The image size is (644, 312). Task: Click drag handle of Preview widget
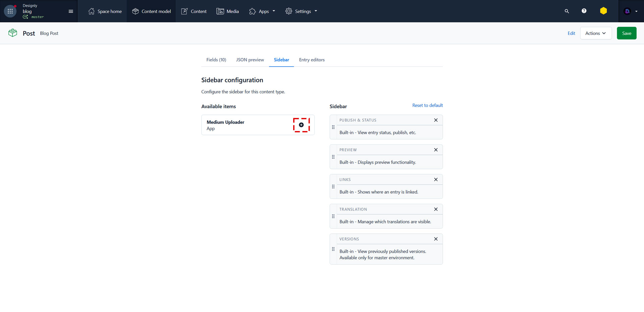point(333,157)
